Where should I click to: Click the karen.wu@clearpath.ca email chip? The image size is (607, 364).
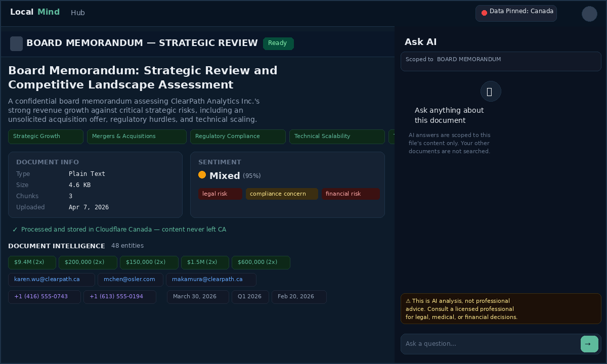click(52, 280)
